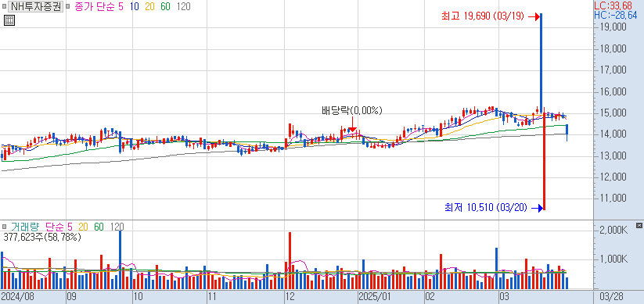Click the 17,000 price axis label
644x304 pixels.
point(613,70)
